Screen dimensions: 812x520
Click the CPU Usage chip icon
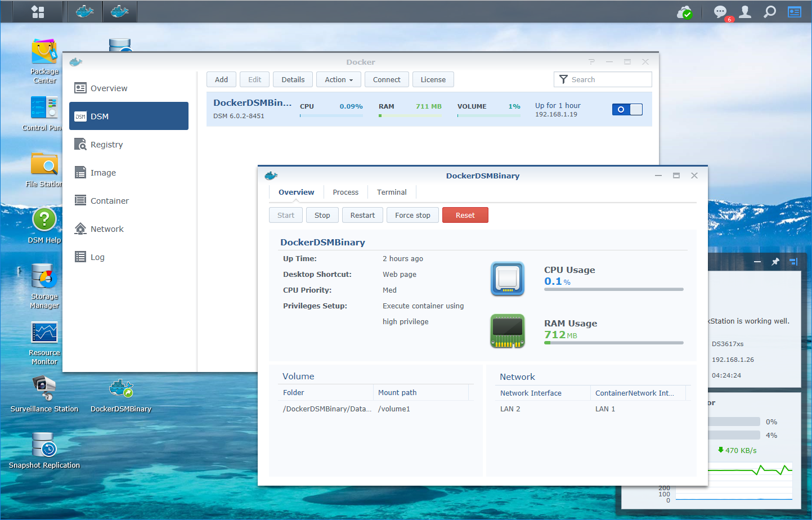pyautogui.click(x=508, y=279)
